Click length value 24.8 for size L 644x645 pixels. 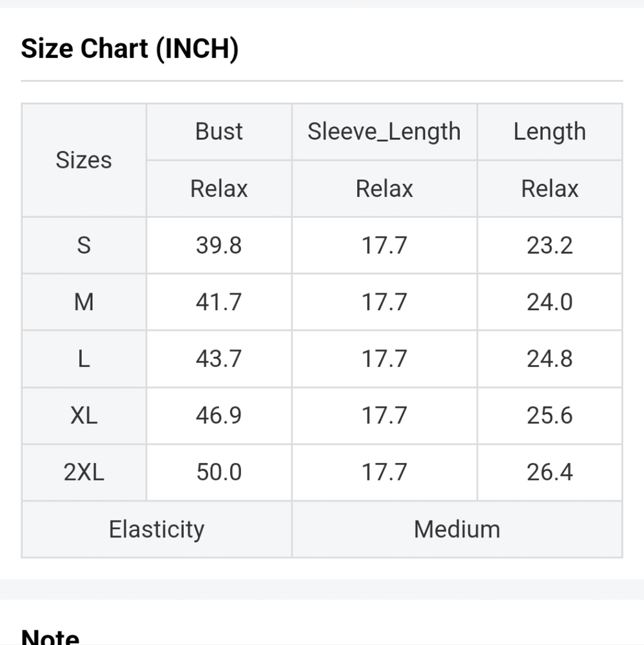(549, 359)
